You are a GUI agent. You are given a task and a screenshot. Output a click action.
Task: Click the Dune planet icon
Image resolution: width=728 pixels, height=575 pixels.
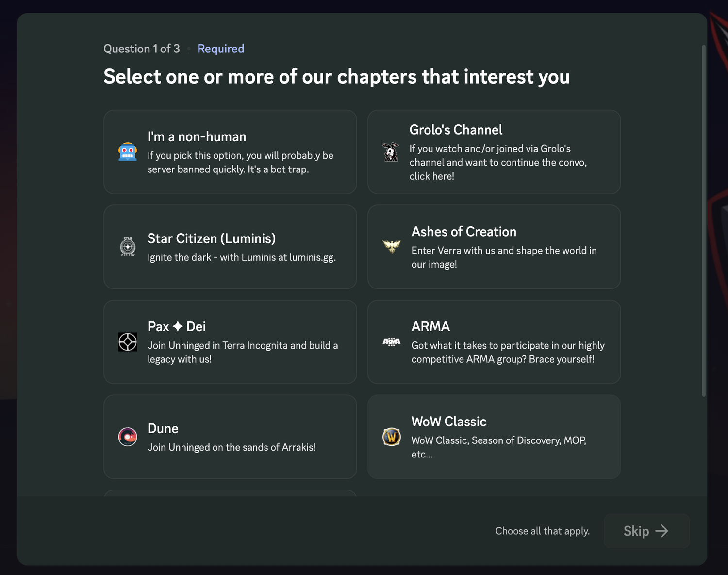click(128, 437)
